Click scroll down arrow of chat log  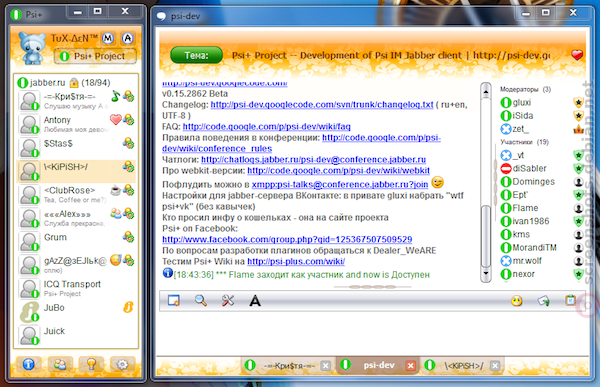coord(486,274)
